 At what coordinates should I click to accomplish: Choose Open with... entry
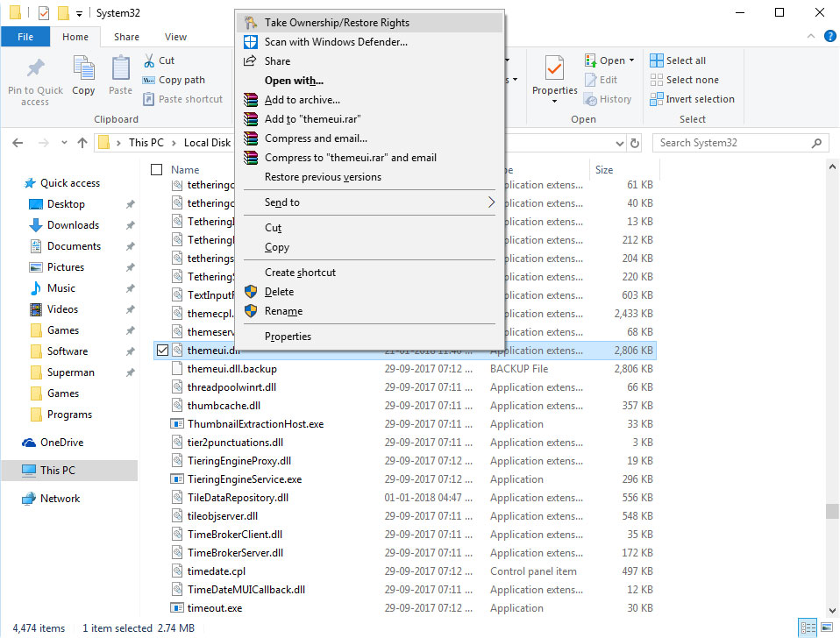pyautogui.click(x=369, y=81)
